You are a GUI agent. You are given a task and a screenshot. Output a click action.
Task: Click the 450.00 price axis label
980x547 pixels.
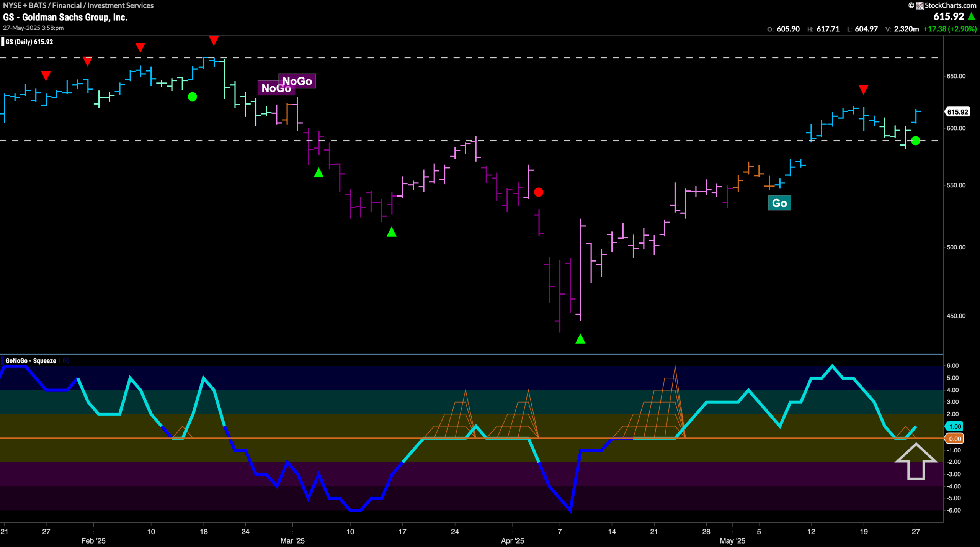(x=956, y=316)
